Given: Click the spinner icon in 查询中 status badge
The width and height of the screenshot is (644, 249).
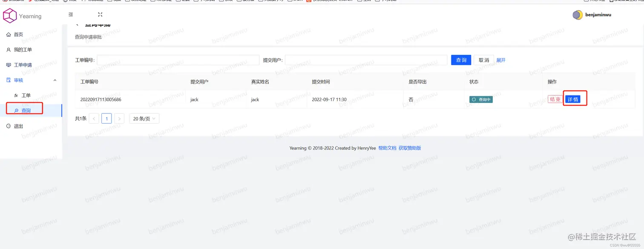Looking at the screenshot, I should point(474,99).
